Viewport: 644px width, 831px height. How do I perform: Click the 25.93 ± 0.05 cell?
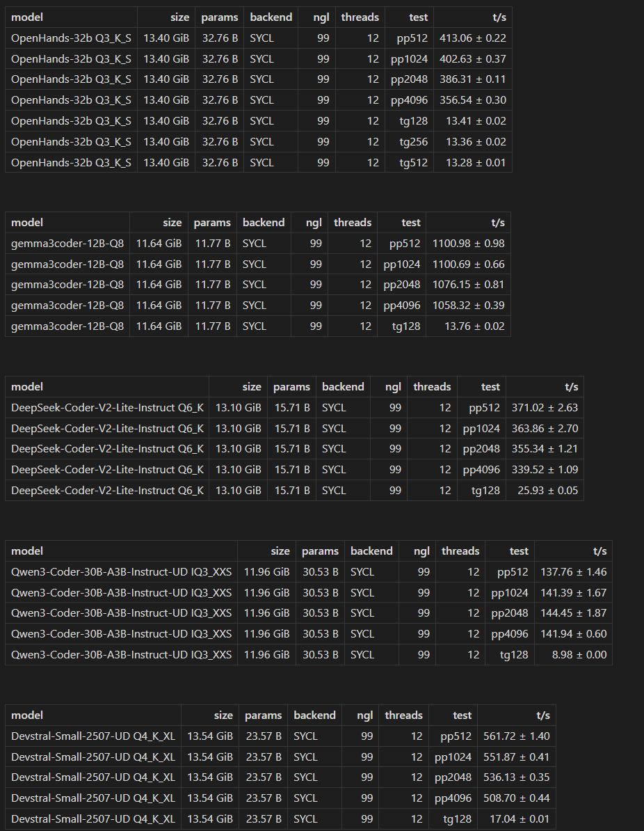547,490
